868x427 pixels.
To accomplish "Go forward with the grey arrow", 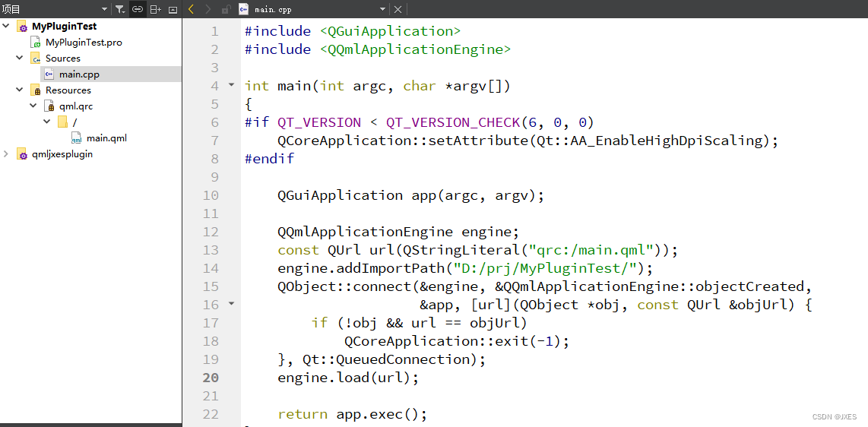I will click(208, 9).
